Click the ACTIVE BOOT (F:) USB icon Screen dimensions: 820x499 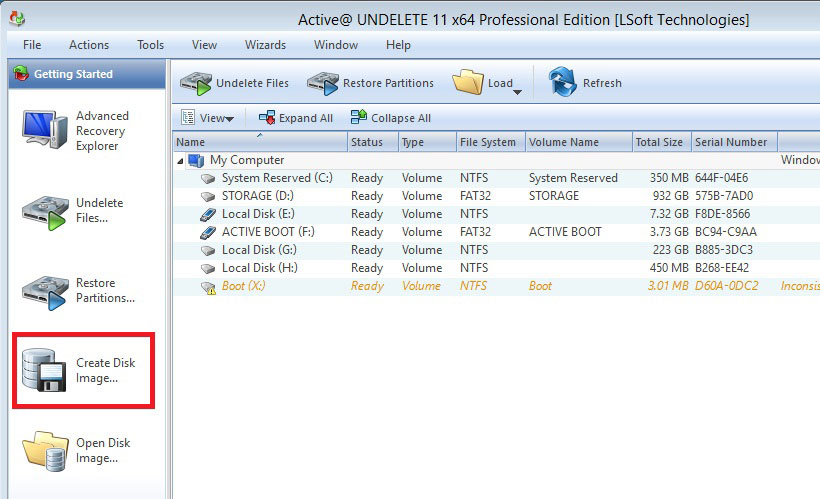pyautogui.click(x=208, y=232)
